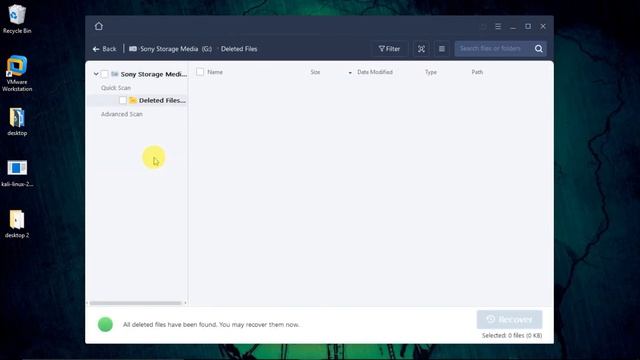Open the hamburger menu in title bar

pos(498,26)
